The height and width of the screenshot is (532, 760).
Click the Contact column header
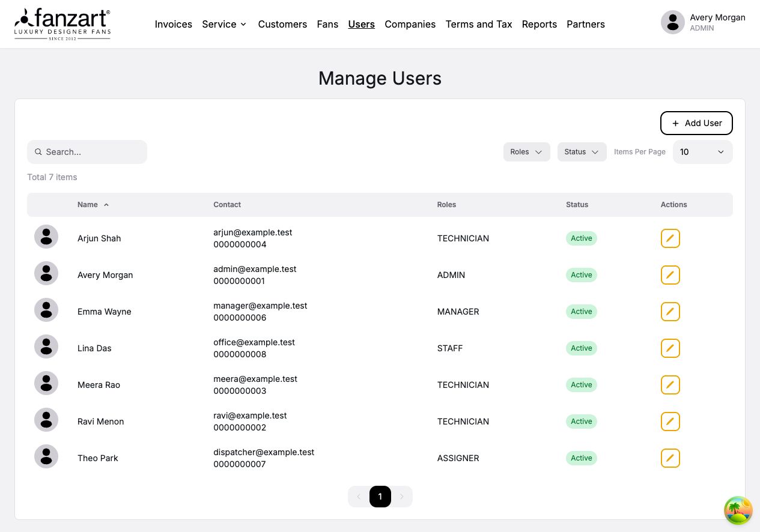pyautogui.click(x=227, y=205)
